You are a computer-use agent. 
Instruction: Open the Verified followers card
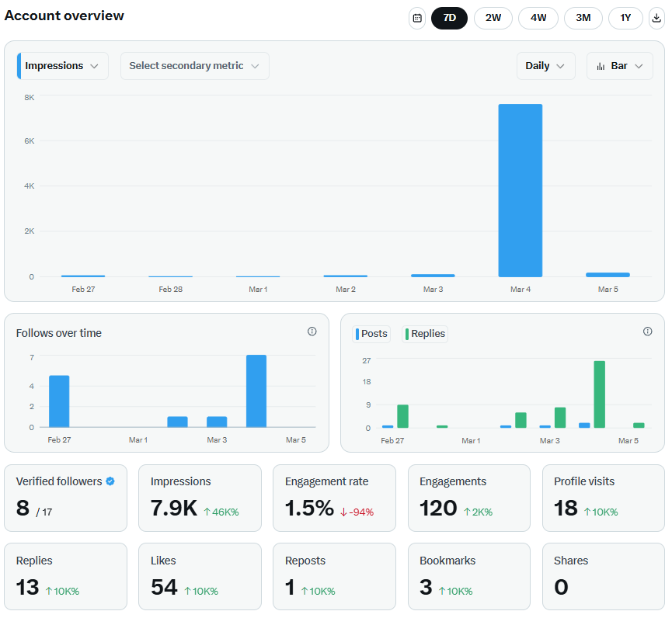pyautogui.click(x=65, y=498)
